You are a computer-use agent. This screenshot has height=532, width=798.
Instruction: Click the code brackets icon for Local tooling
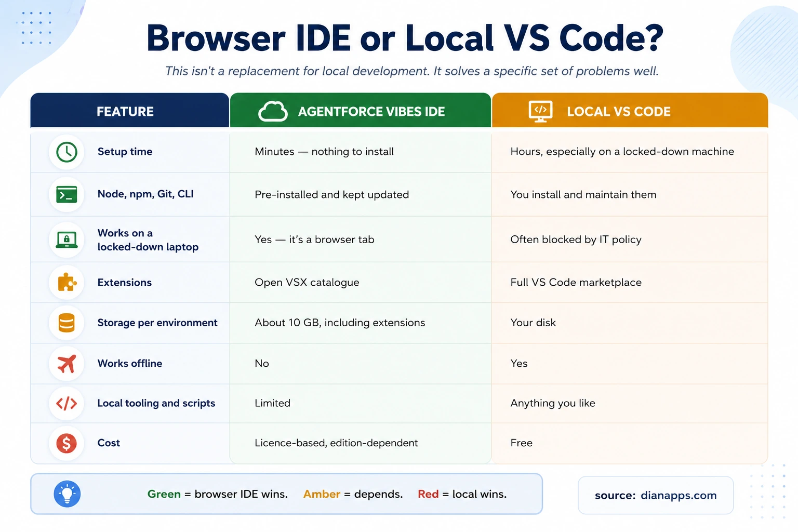click(x=66, y=404)
